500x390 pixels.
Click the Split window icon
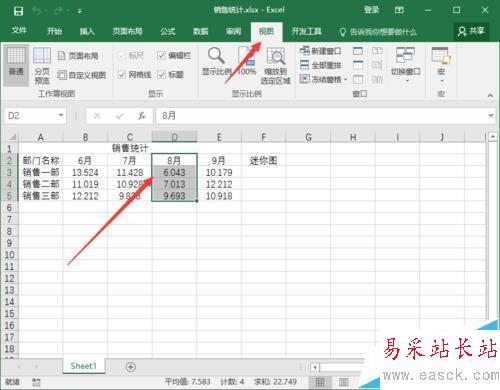[358, 51]
